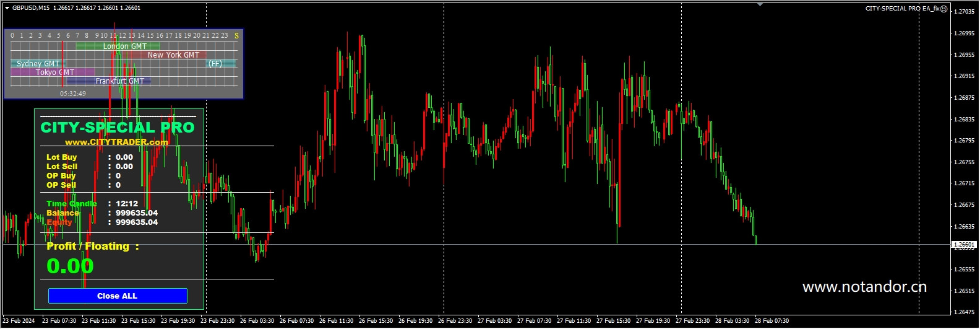Click the www.notandor.cn watermark text
Image resolution: width=980 pixels, height=329 pixels.
click(864, 287)
